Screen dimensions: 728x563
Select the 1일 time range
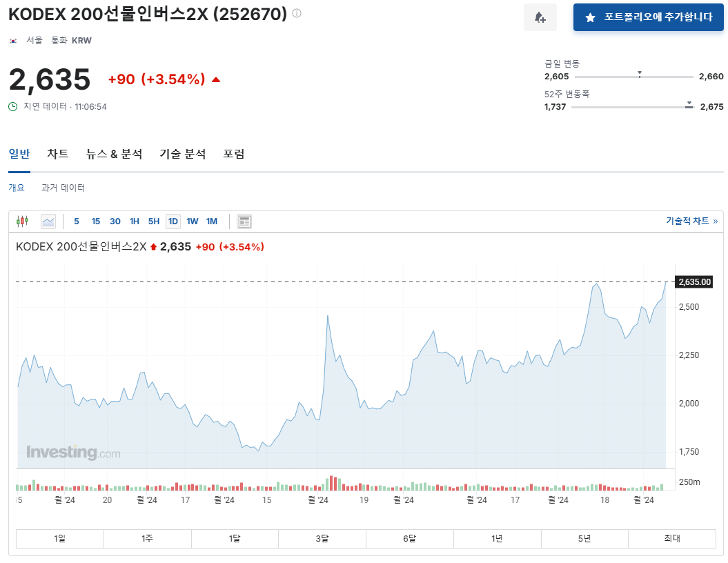click(x=60, y=538)
